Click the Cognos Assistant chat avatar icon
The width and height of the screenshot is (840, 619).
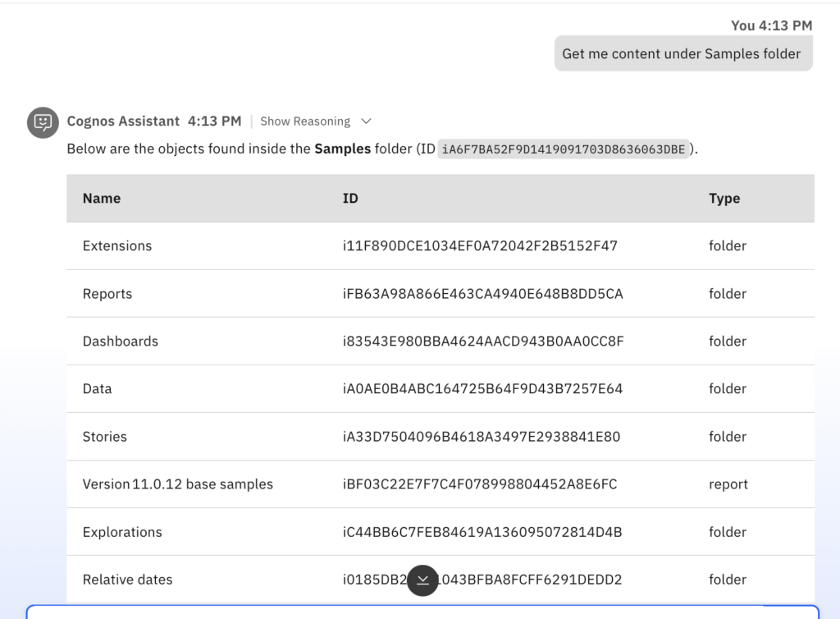(x=43, y=122)
